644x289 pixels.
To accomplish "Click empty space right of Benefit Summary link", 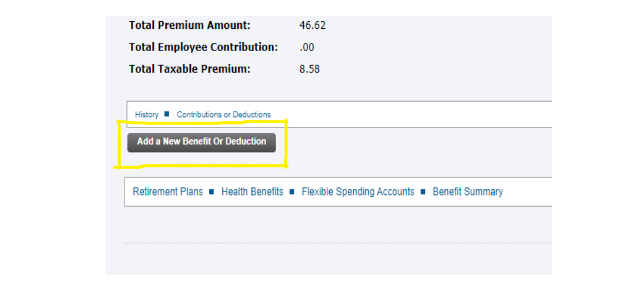I will [526, 191].
